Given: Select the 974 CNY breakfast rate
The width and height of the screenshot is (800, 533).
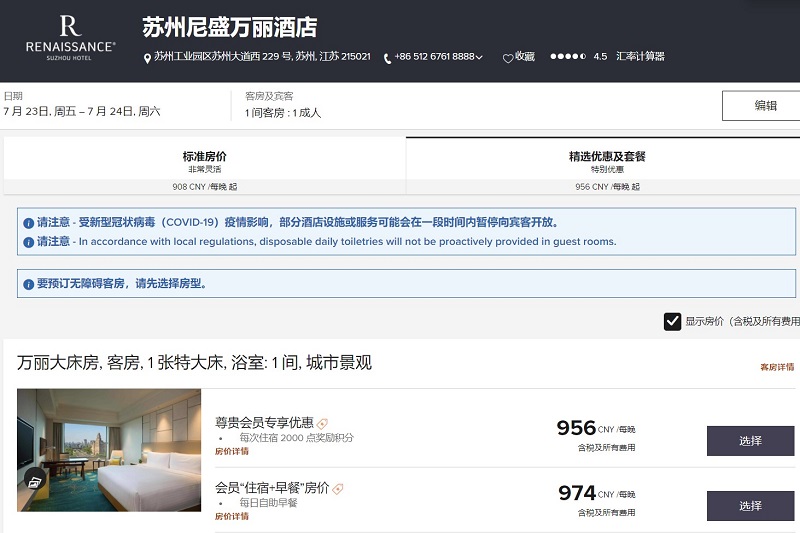Looking at the screenshot, I should [x=750, y=506].
